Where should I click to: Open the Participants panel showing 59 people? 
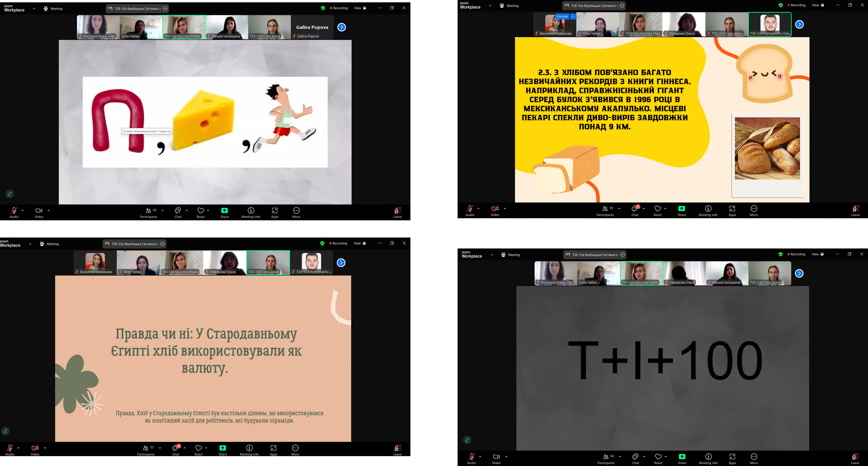[x=605, y=211]
